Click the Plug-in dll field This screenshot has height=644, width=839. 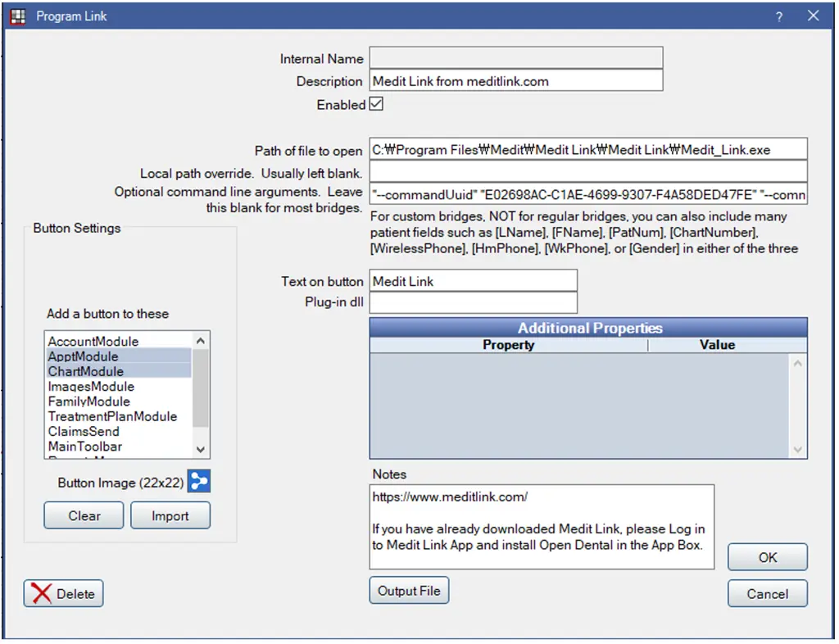[x=473, y=302]
